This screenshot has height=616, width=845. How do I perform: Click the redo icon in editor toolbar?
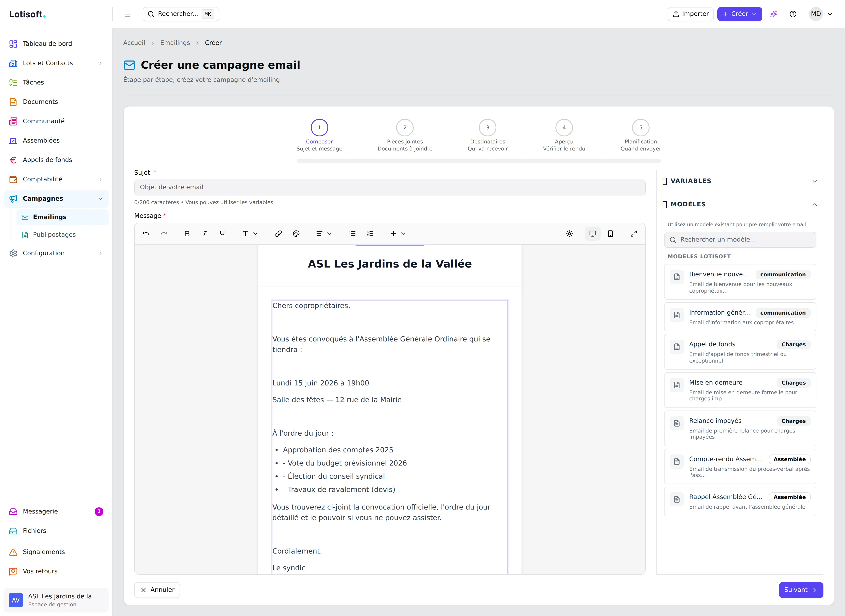164,234
